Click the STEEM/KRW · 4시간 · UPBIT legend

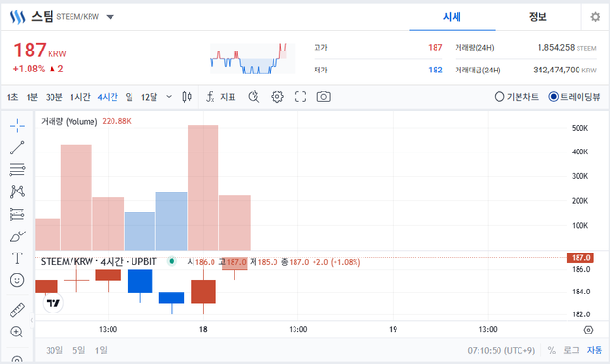(x=99, y=262)
